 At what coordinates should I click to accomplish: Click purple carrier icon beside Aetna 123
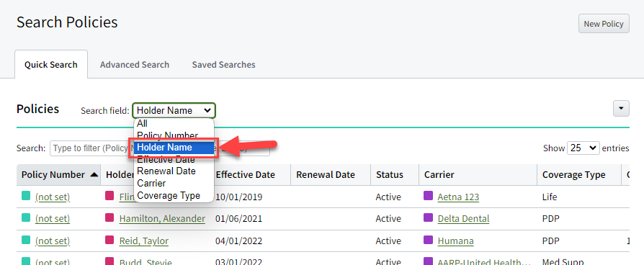pyautogui.click(x=428, y=197)
